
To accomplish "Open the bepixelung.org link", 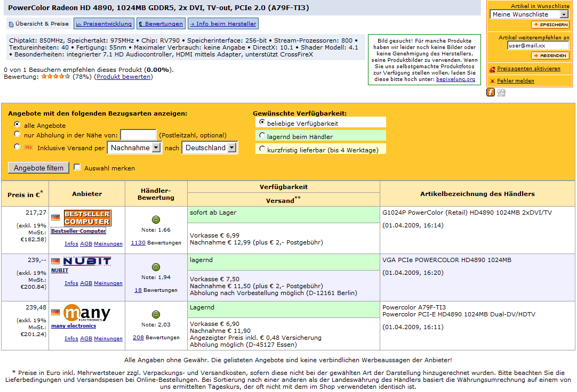I will pos(455,79).
